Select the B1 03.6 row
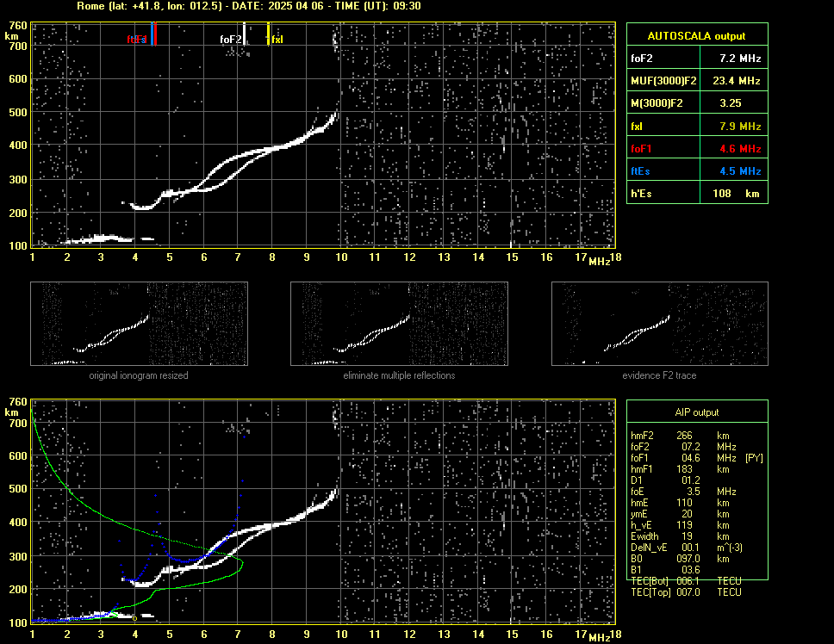 pyautogui.click(x=665, y=570)
